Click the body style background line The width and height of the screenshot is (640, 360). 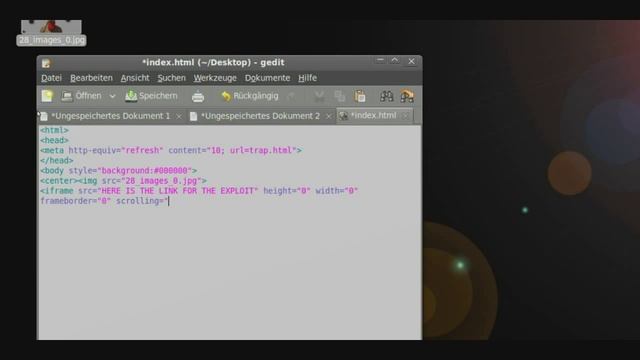(x=118, y=171)
